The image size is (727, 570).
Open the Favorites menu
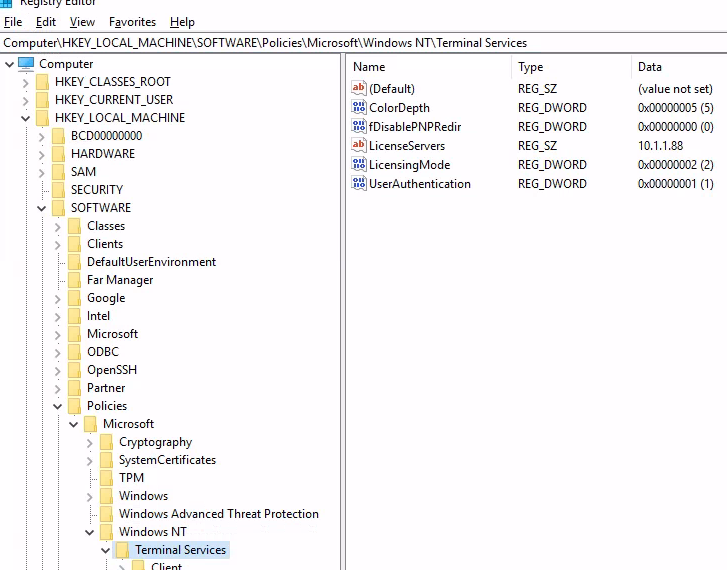[132, 22]
